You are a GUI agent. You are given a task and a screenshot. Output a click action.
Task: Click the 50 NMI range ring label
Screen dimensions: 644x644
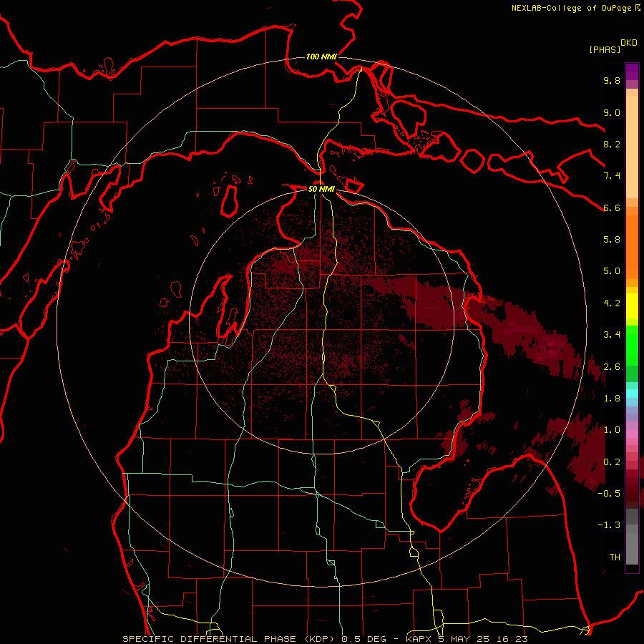pos(321,189)
